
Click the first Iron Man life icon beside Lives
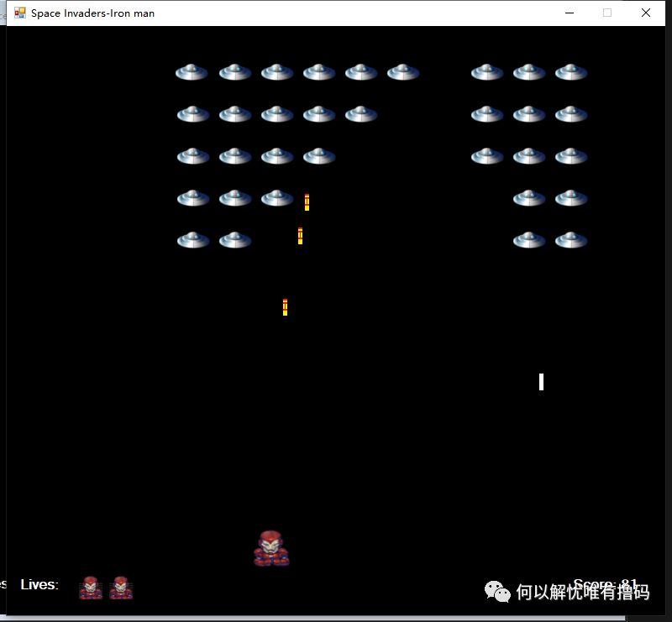point(91,588)
